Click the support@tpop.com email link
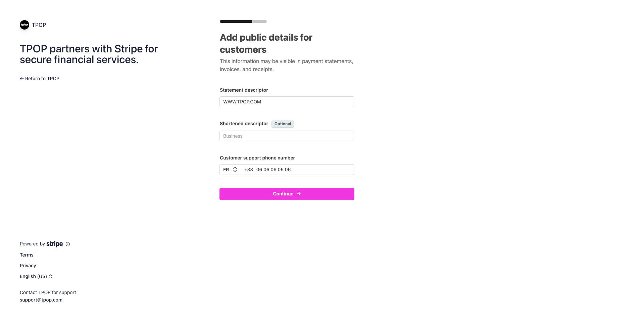 (x=41, y=300)
